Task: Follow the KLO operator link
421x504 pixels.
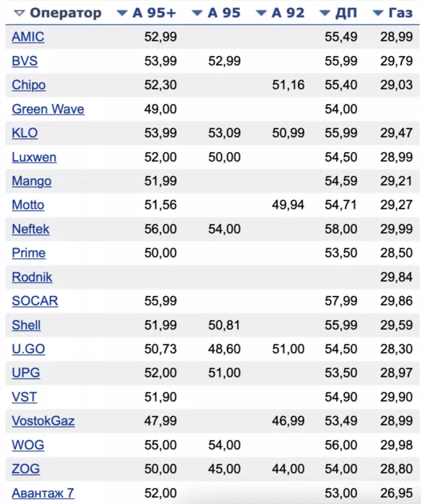Action: (x=25, y=133)
